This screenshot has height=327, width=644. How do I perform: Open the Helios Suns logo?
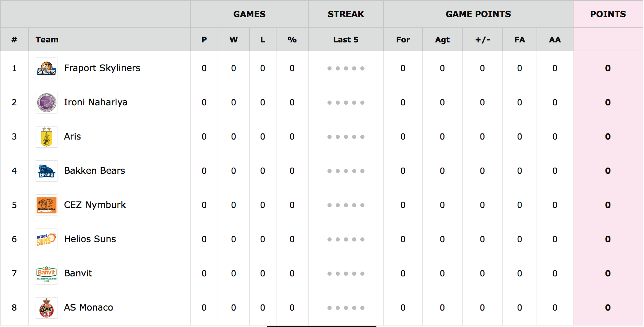47,239
